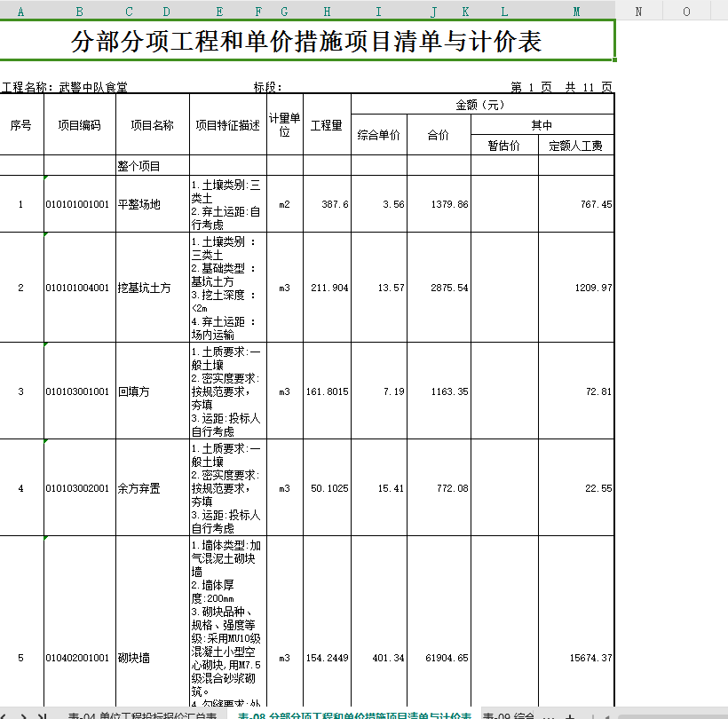This screenshot has width=728, height=719.
Task: Select project code 010101001001
Action: coord(79,204)
